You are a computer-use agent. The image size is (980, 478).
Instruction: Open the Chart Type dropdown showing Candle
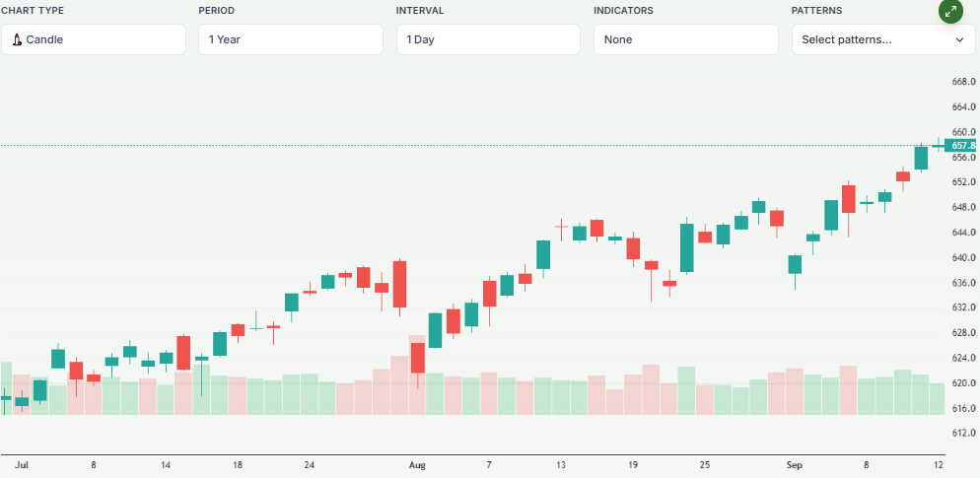tap(93, 39)
